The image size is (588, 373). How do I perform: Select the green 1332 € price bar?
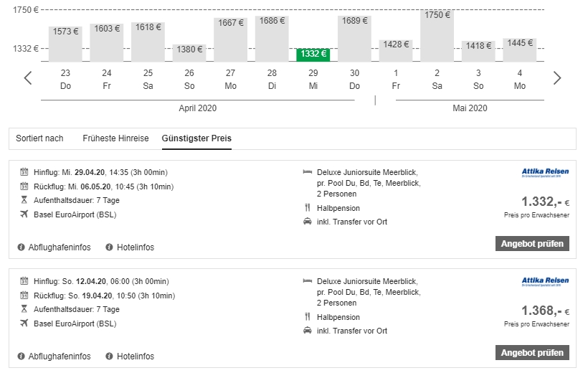coord(313,54)
